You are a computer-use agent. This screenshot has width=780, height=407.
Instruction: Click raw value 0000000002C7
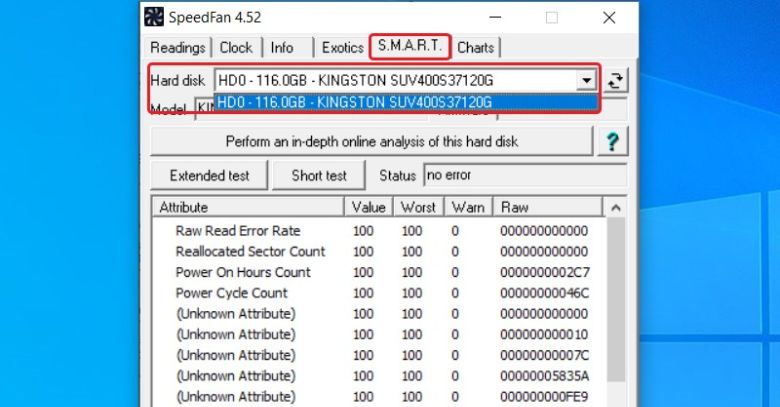point(545,273)
